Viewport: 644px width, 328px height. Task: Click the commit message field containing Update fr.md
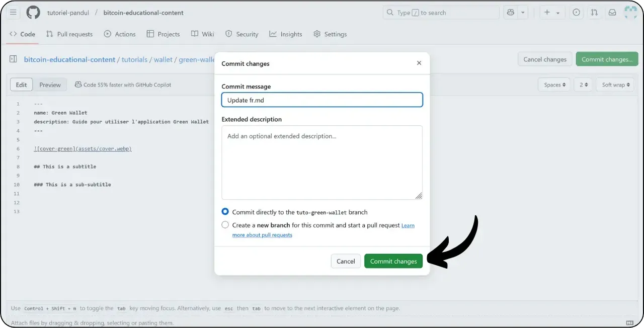click(x=321, y=100)
